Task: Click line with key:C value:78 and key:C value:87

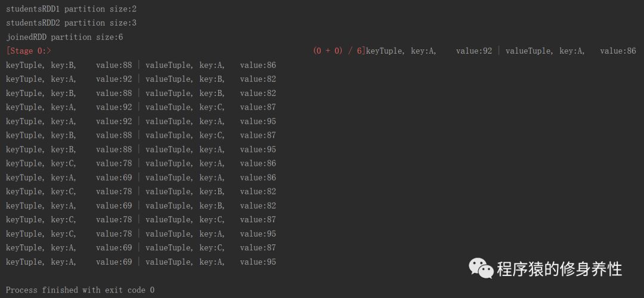Action: click(141, 220)
